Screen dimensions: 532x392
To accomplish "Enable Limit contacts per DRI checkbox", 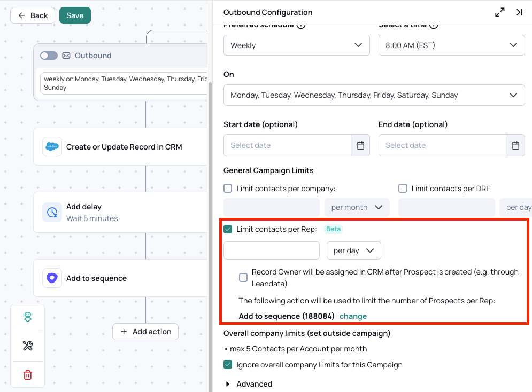I will point(403,189).
